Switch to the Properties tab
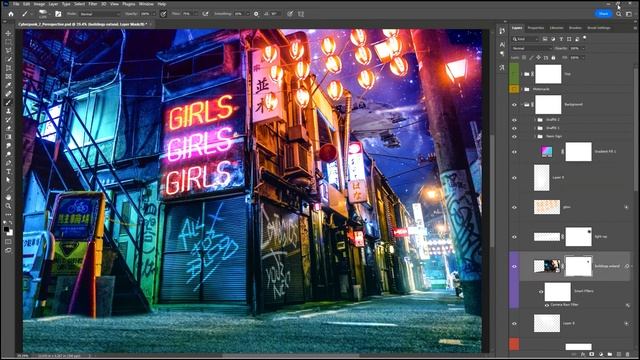This screenshot has height=360, width=640. coord(536,28)
